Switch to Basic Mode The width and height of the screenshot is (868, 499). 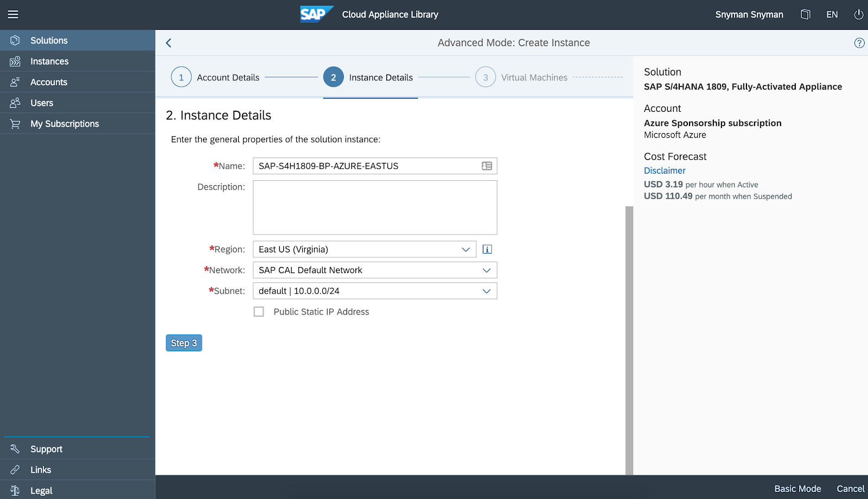pos(797,489)
